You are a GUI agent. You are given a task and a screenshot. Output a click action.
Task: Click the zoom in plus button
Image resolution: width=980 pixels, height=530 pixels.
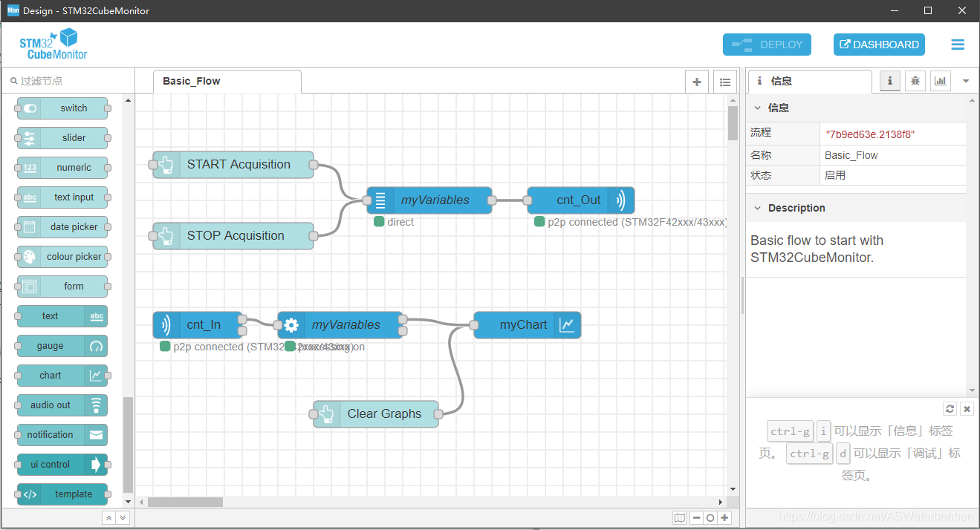pyautogui.click(x=724, y=518)
